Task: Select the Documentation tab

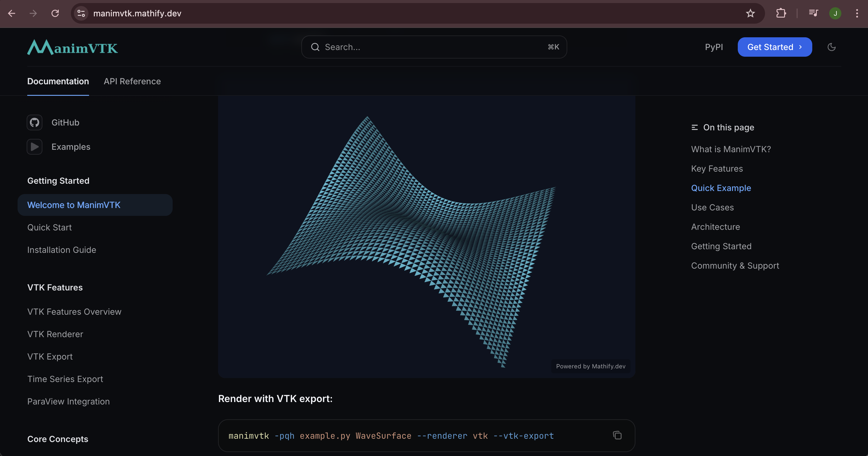Action: click(58, 81)
